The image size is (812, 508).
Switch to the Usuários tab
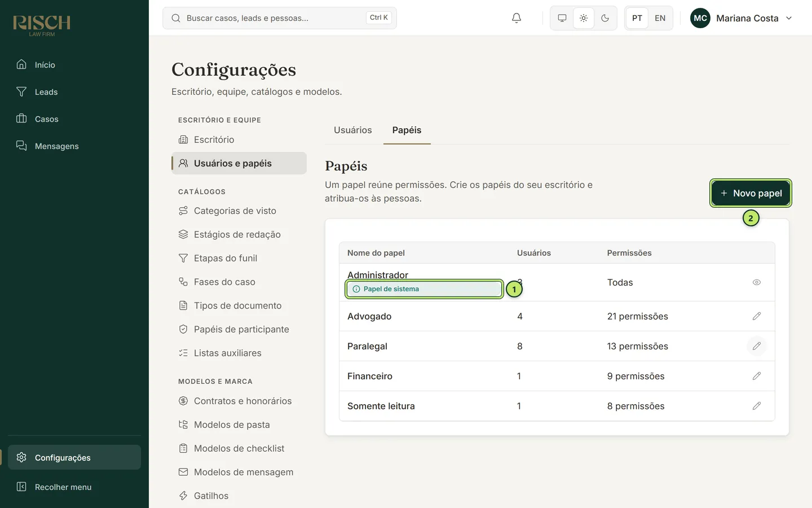point(353,130)
